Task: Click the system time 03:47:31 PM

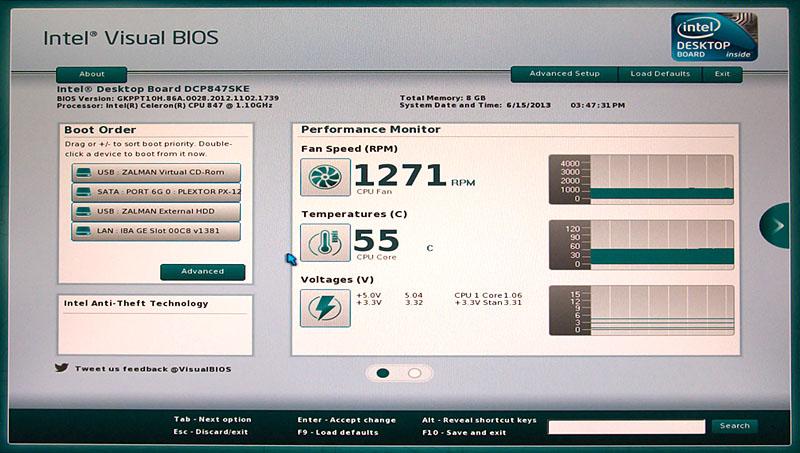Action: pos(597,105)
